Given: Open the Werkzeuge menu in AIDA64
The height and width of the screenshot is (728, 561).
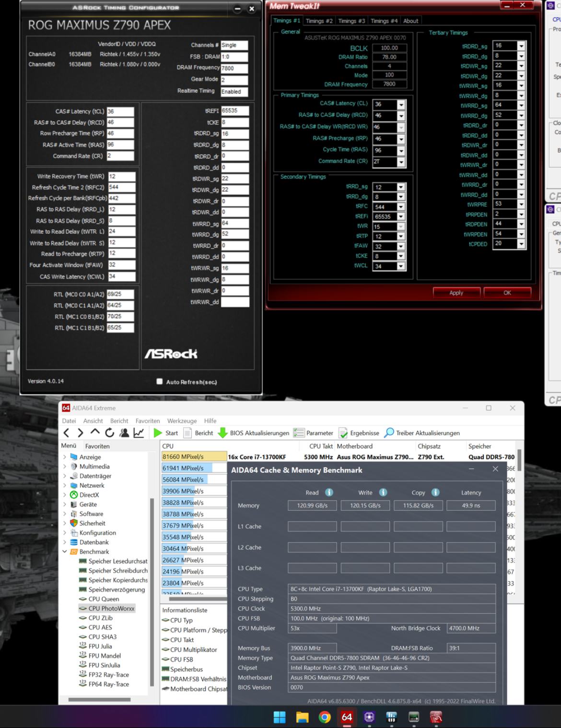Looking at the screenshot, I should (182, 421).
